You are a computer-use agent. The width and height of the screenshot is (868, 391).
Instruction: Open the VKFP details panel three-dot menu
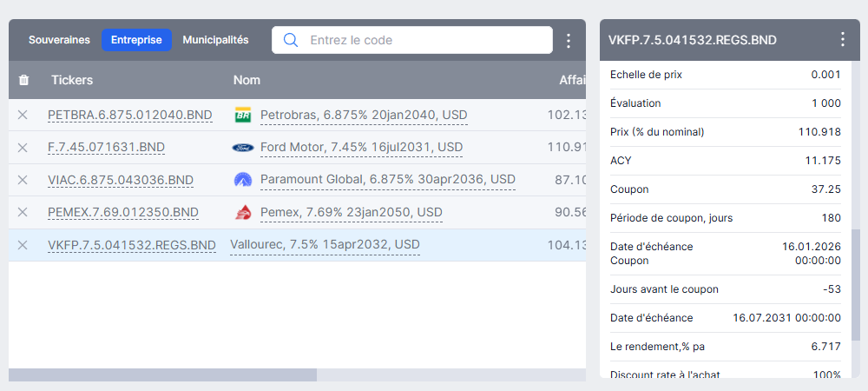pyautogui.click(x=843, y=39)
